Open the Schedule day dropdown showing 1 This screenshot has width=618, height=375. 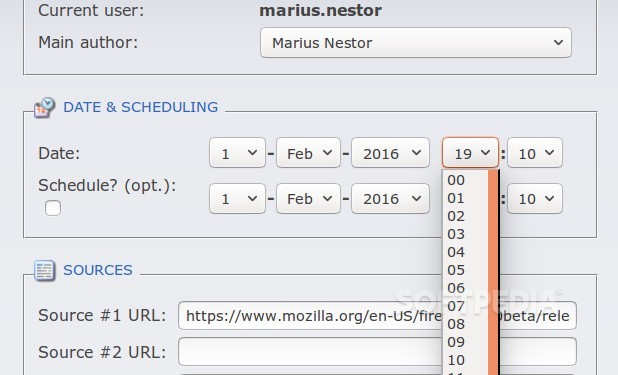pos(237,198)
